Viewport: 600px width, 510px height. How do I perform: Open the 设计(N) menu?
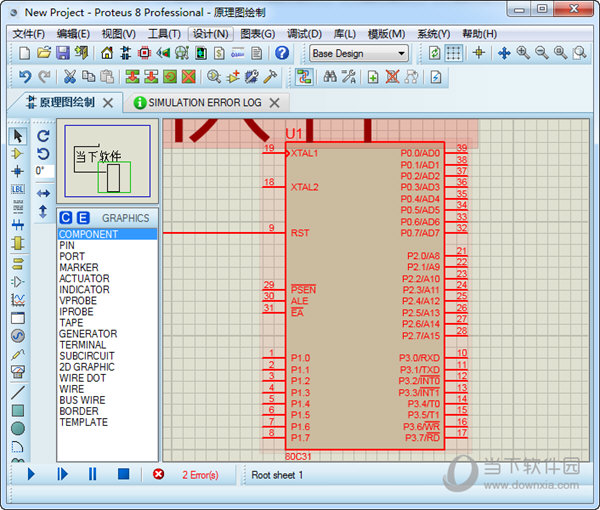pyautogui.click(x=210, y=33)
